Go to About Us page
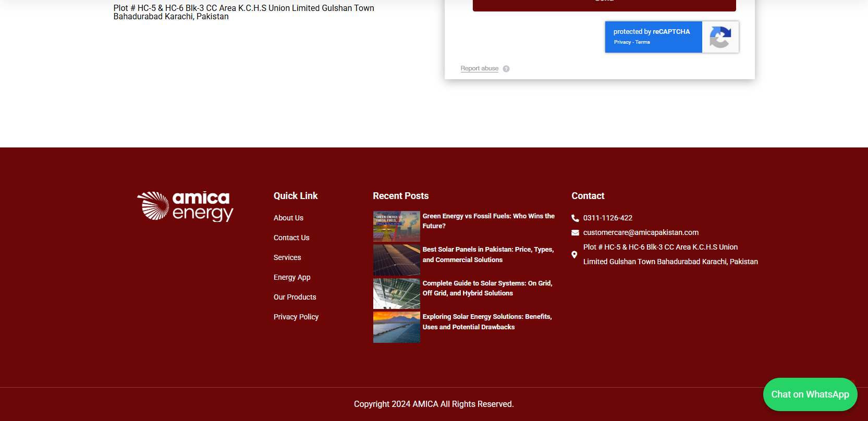This screenshot has width=868, height=421. coord(288,218)
